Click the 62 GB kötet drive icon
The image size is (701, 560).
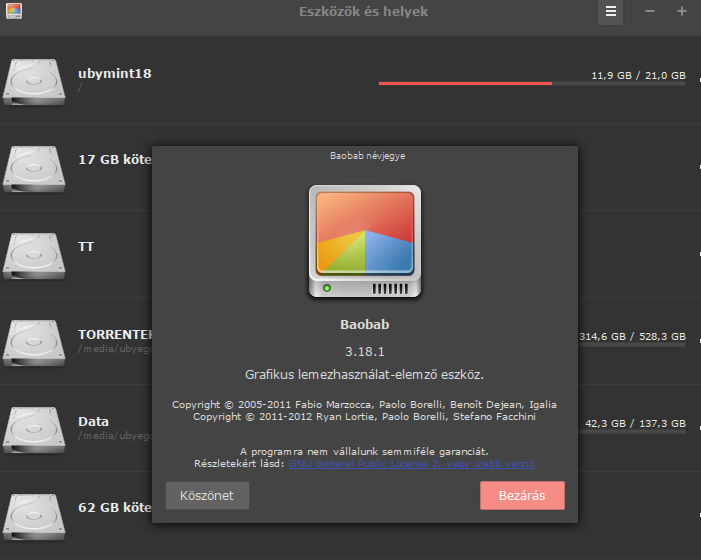(x=34, y=517)
